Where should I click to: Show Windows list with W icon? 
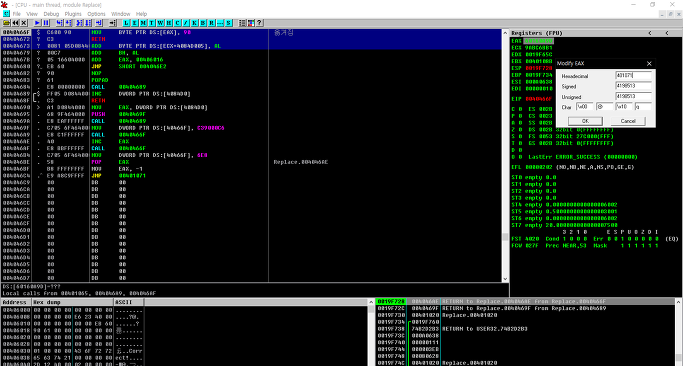click(x=160, y=23)
